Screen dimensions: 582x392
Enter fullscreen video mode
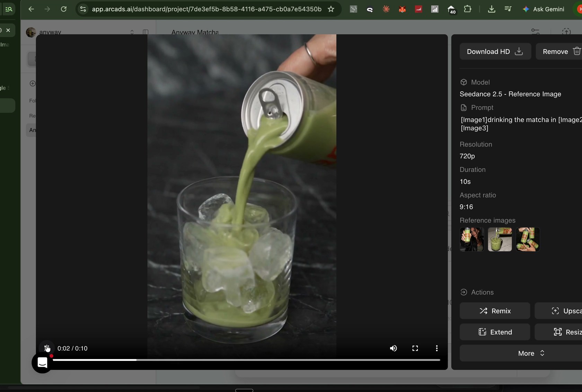[415, 348]
